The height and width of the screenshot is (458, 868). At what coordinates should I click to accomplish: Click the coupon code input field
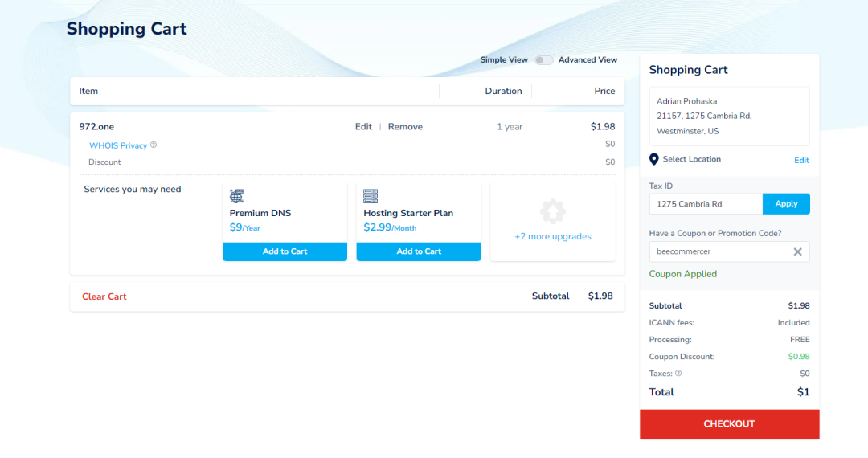click(x=718, y=251)
